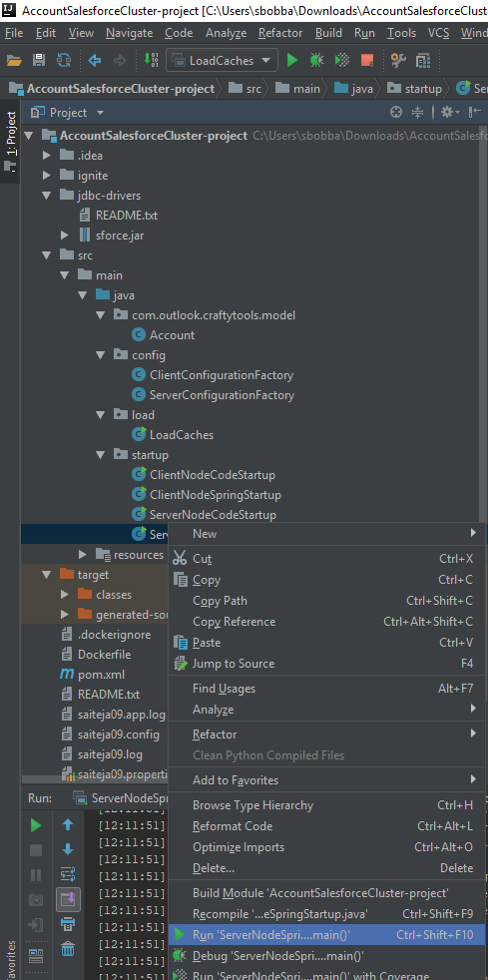This screenshot has height=980, width=488.
Task: Click the Run with Coverage toolbar icon
Action: pos(341,61)
